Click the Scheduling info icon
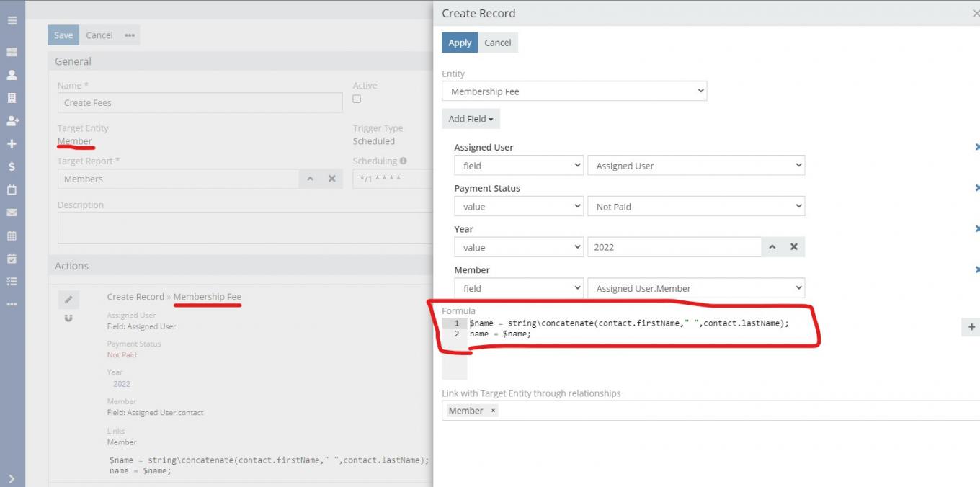This screenshot has width=980, height=487. coord(403,161)
